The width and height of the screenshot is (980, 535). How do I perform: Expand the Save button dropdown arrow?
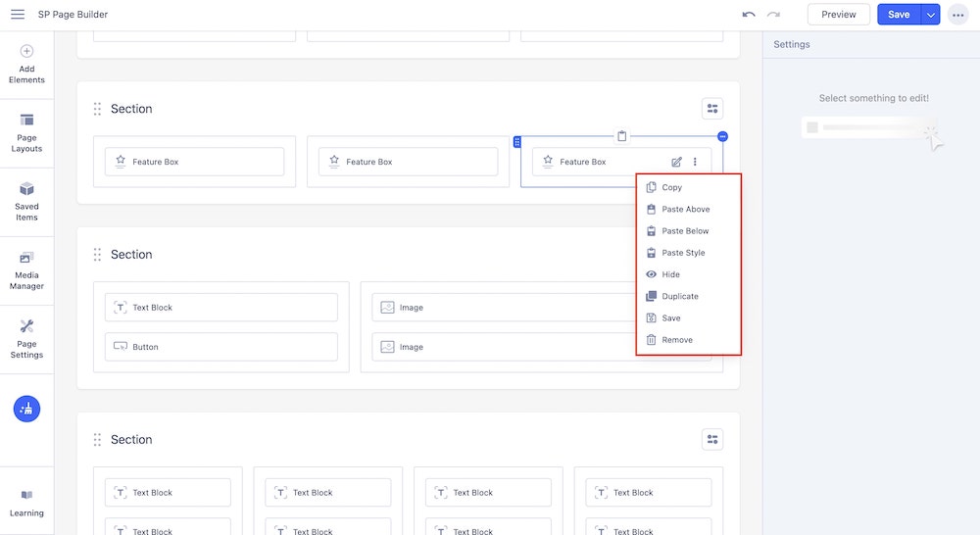[x=930, y=15]
